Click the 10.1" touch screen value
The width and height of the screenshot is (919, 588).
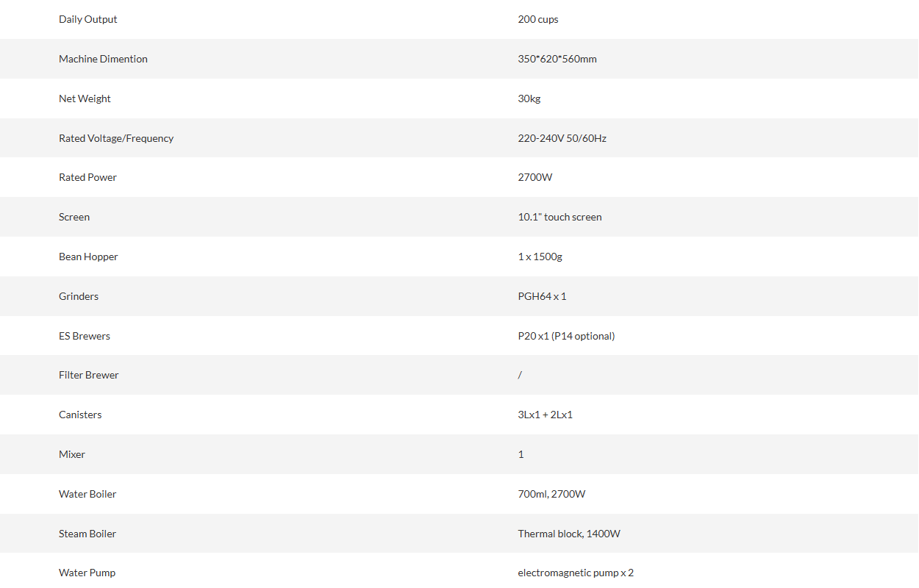(x=559, y=217)
